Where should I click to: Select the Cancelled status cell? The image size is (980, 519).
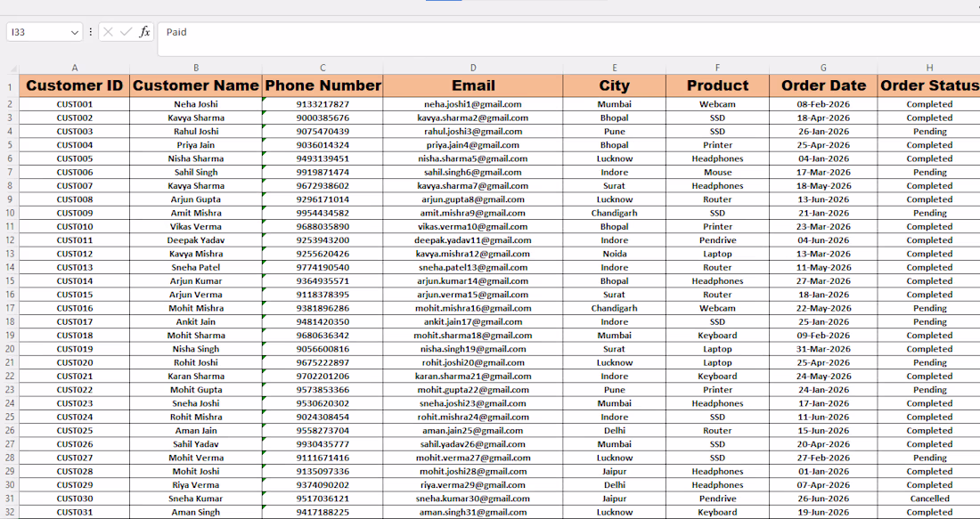pos(928,499)
